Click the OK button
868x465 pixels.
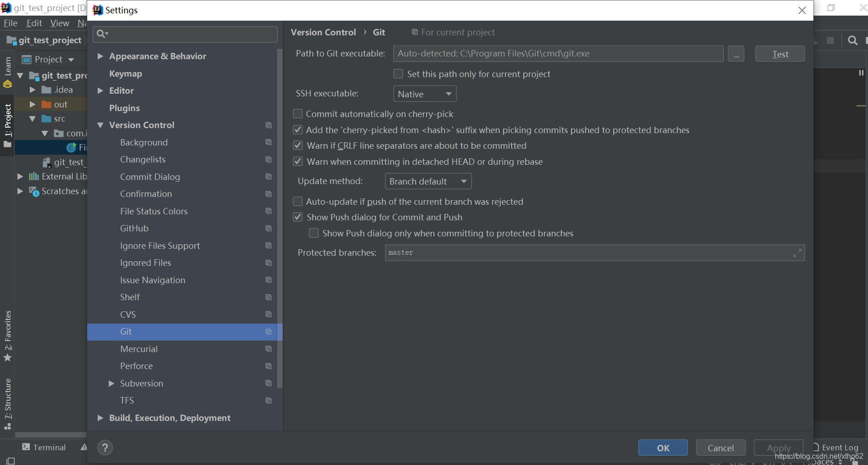coord(663,448)
